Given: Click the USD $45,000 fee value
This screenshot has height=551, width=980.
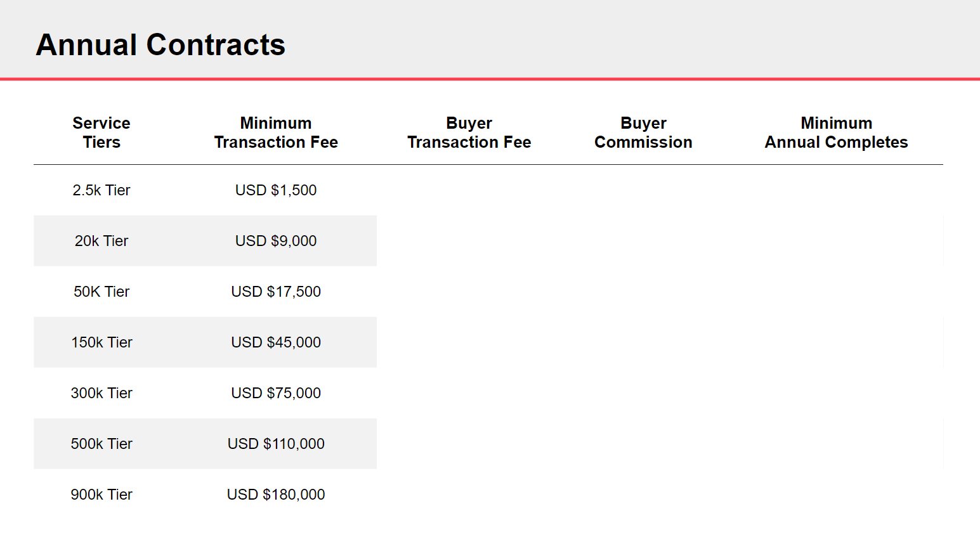Looking at the screenshot, I should click(x=276, y=342).
